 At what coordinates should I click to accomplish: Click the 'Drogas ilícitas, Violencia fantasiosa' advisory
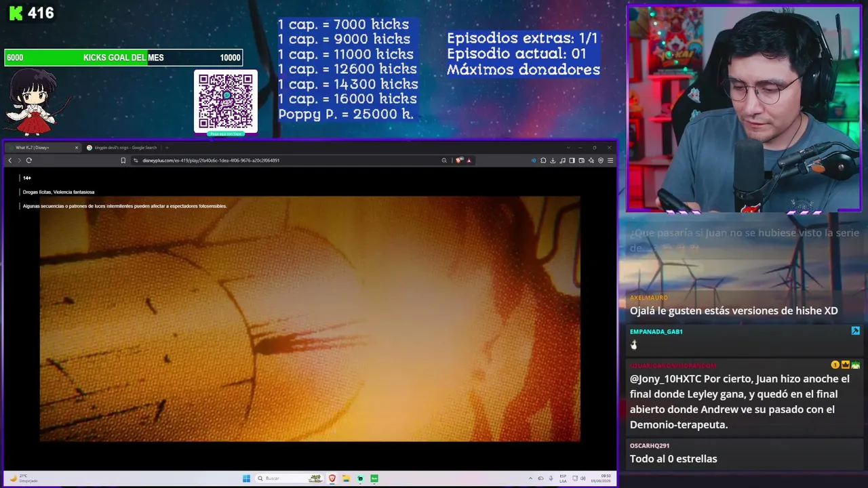pyautogui.click(x=58, y=192)
